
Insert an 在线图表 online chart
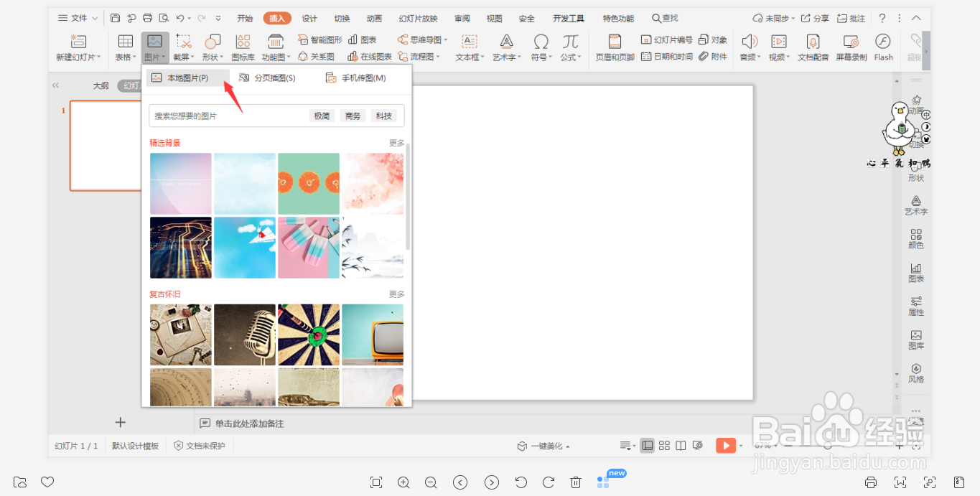click(x=370, y=56)
